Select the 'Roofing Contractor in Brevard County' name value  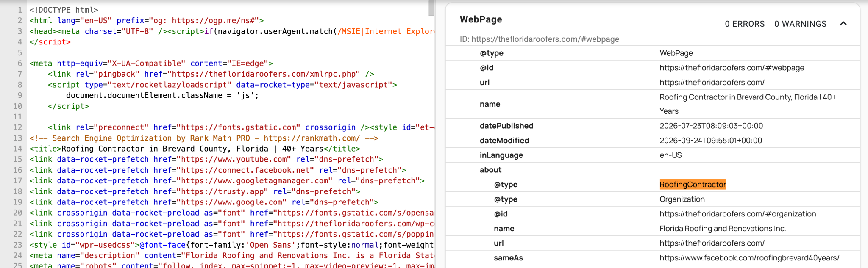(748, 104)
